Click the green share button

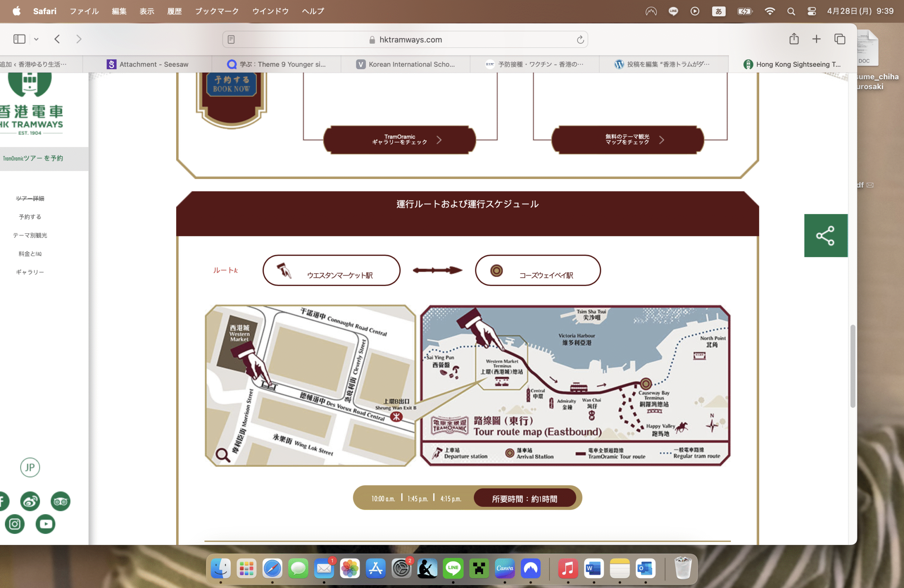point(825,236)
